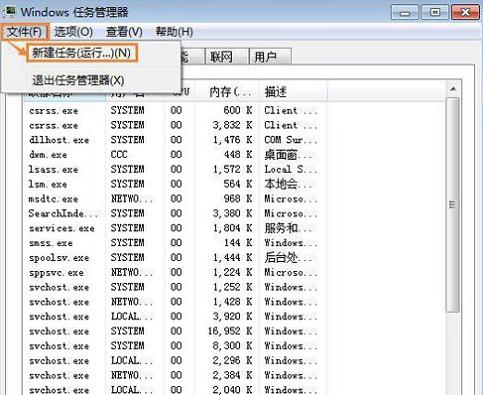
Task: Click svchost.exe name in the 1,428 K row
Action: 59,302
